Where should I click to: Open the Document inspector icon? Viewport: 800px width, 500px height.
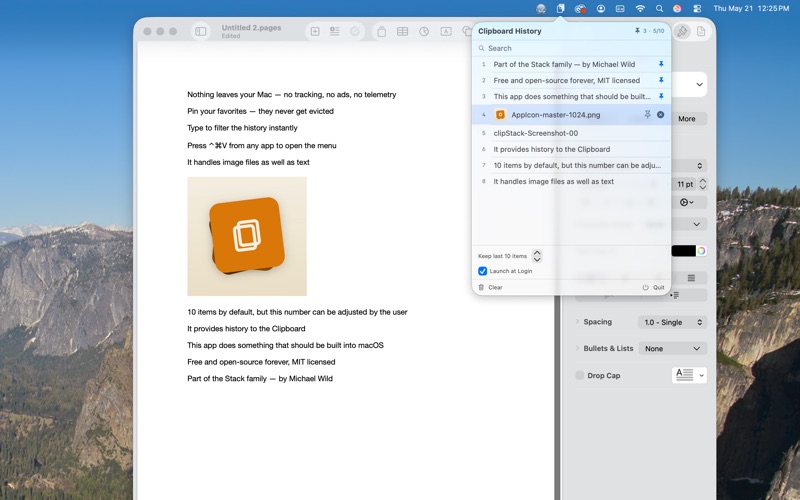701,32
